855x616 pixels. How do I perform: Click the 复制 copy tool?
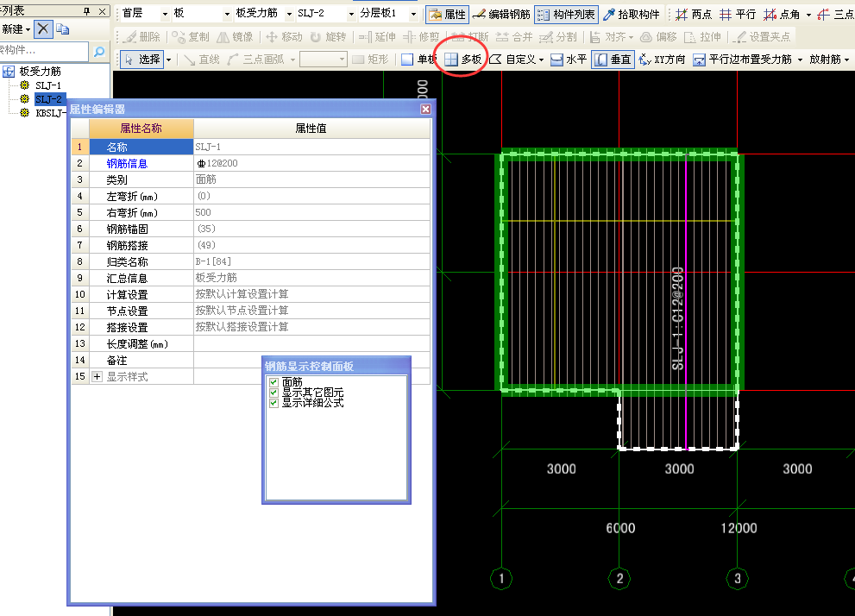[x=191, y=36]
